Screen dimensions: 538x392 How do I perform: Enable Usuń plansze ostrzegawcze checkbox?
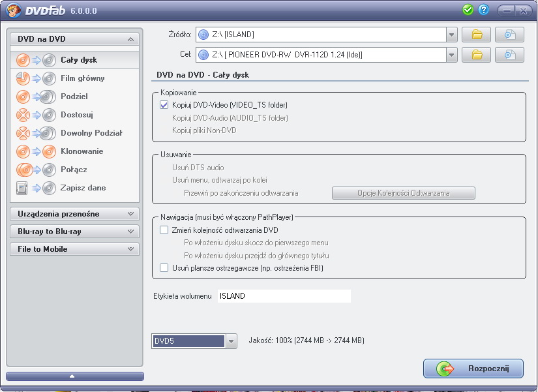coord(164,267)
